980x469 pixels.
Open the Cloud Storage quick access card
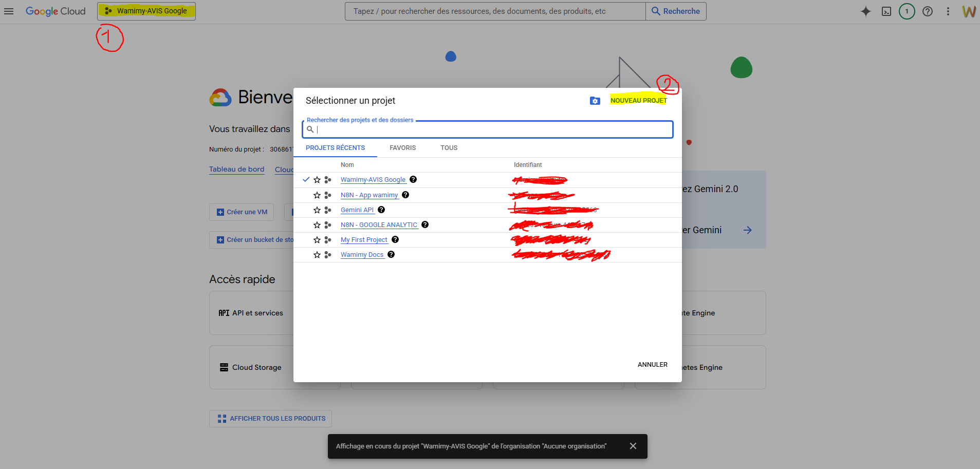pos(251,367)
